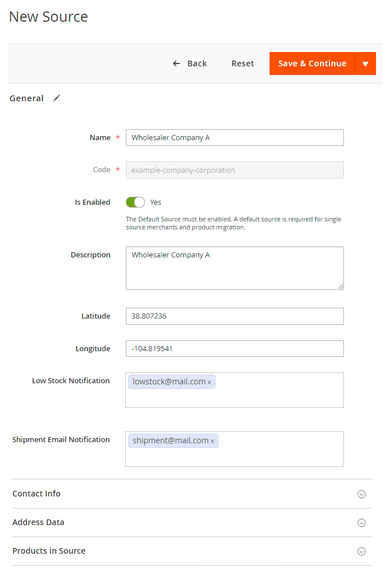Remove the shipment@mail.com email tag
Viewport: 392px width, 572px height.
(212, 441)
